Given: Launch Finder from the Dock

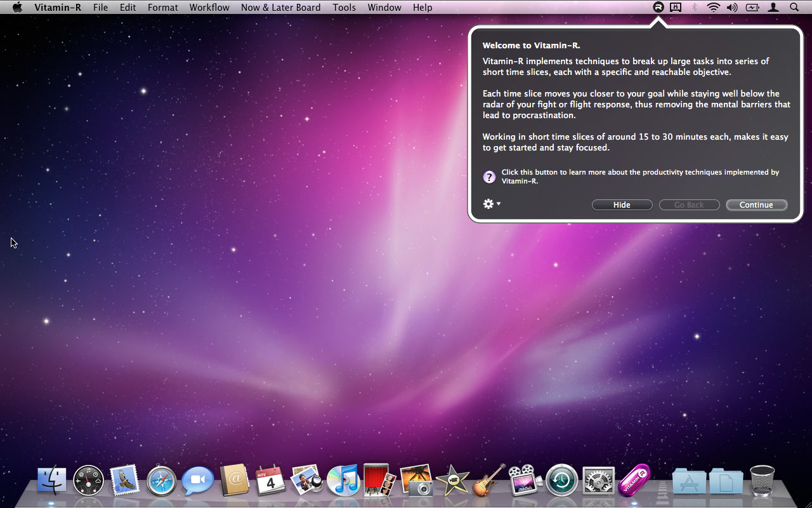Looking at the screenshot, I should tap(52, 481).
